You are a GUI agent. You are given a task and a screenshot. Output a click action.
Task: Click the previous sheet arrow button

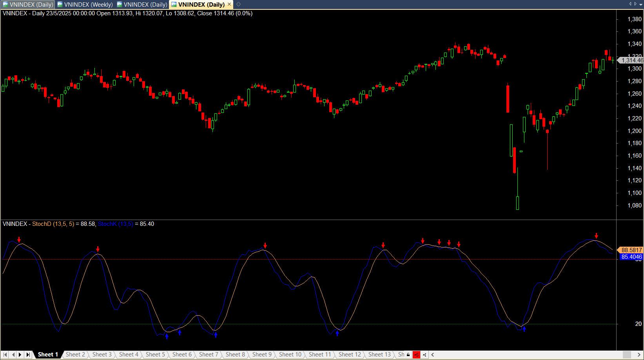coord(13,355)
